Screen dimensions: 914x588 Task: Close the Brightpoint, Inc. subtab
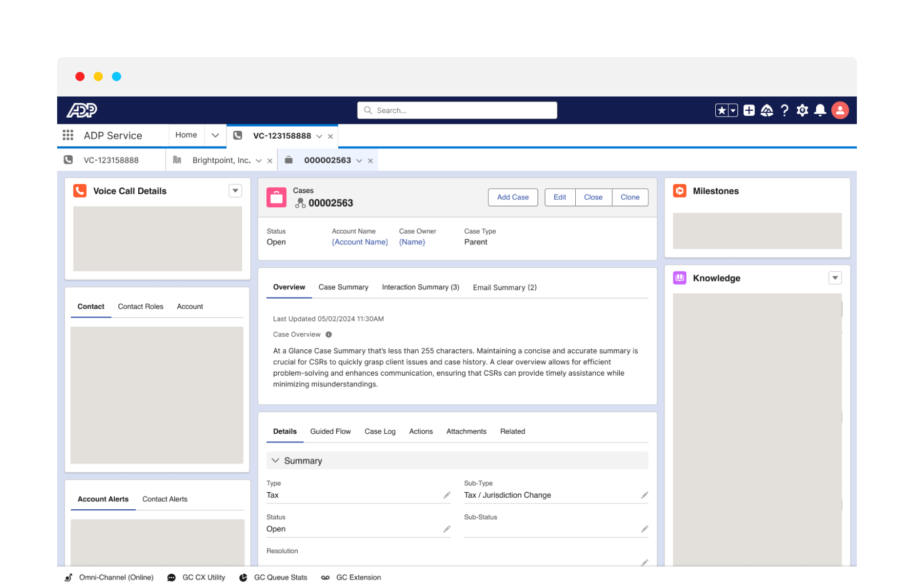[270, 161]
